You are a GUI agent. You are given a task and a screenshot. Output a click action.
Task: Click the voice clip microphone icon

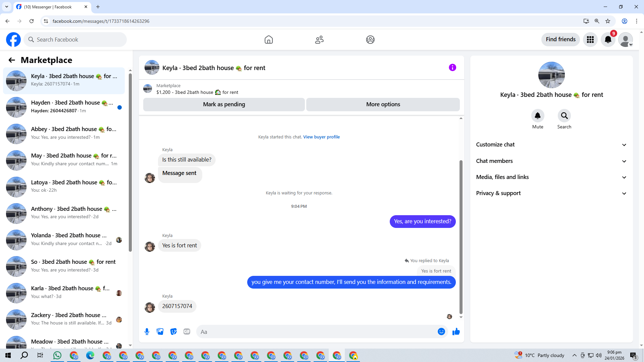tap(147, 331)
